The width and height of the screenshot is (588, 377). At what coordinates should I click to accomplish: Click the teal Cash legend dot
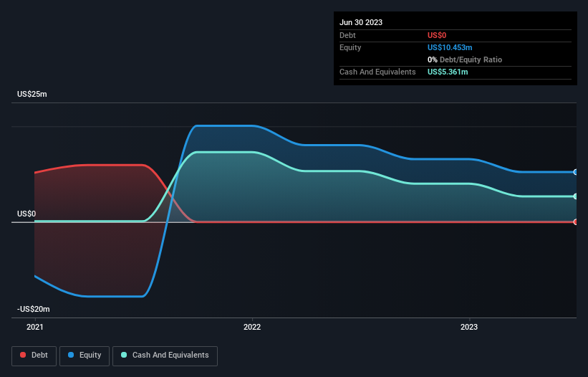click(124, 355)
